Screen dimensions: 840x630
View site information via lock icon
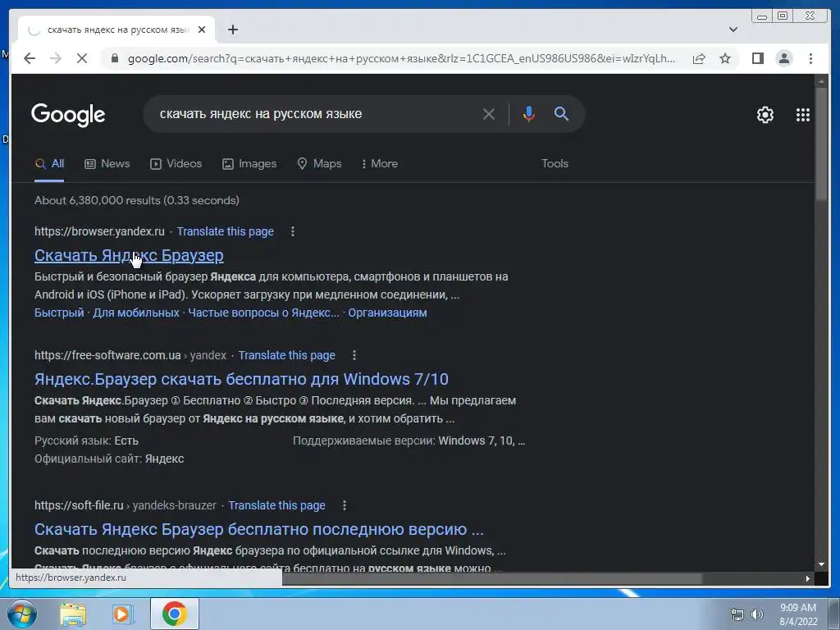[114, 58]
